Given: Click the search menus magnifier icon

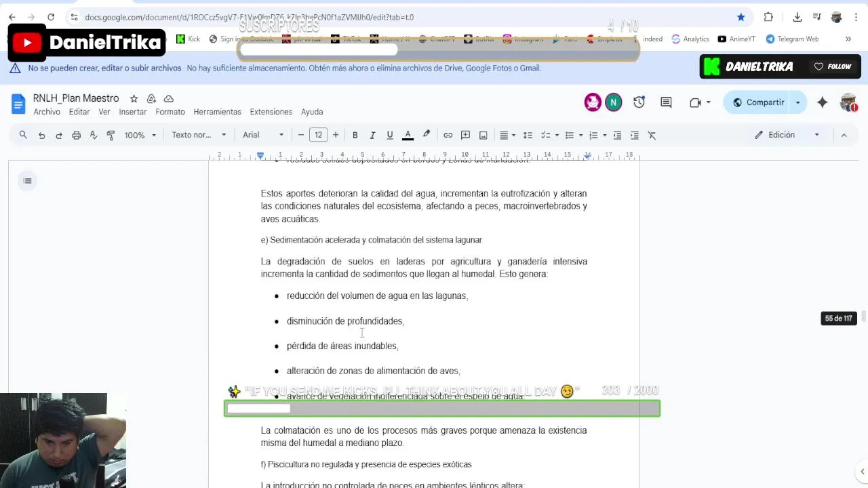Looking at the screenshot, I should coord(23,135).
